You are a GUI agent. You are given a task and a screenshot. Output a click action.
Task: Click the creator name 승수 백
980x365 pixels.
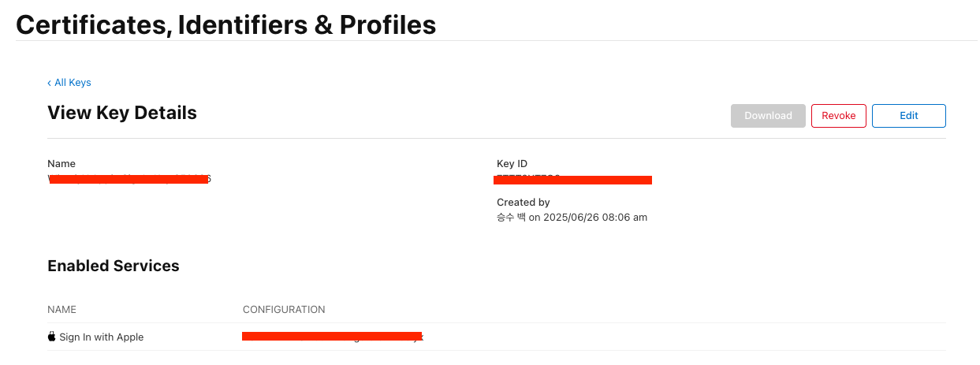[511, 218]
